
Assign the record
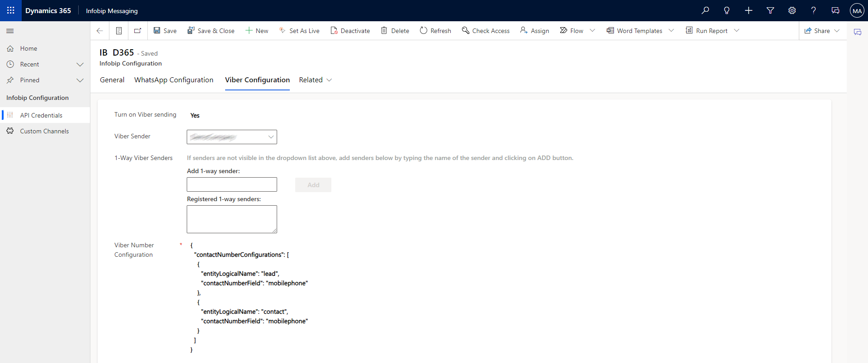pyautogui.click(x=535, y=31)
